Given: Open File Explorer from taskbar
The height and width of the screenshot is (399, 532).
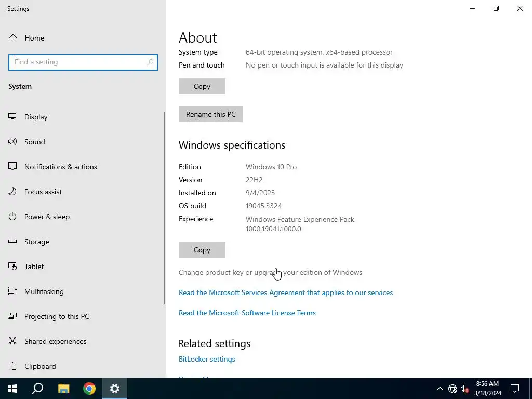Looking at the screenshot, I should (x=63, y=389).
